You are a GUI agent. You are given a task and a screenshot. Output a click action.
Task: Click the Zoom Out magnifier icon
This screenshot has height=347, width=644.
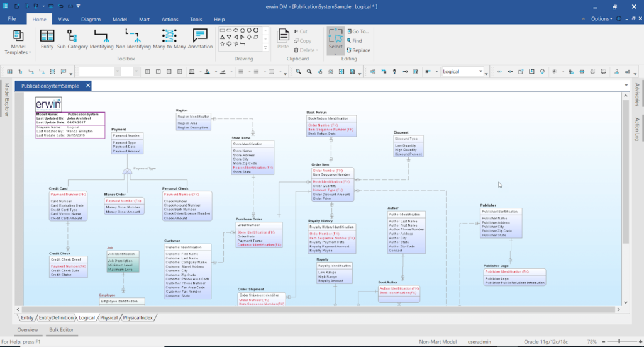tap(309, 72)
